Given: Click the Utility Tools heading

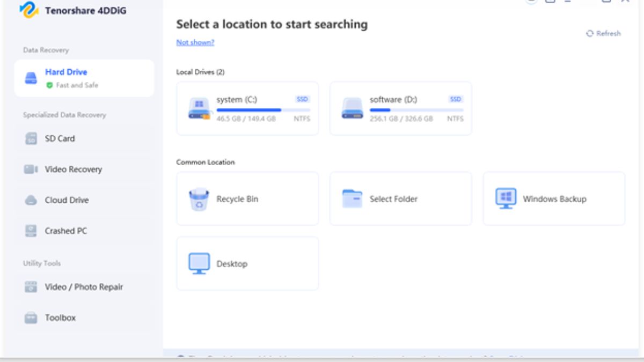Looking at the screenshot, I should click(42, 263).
